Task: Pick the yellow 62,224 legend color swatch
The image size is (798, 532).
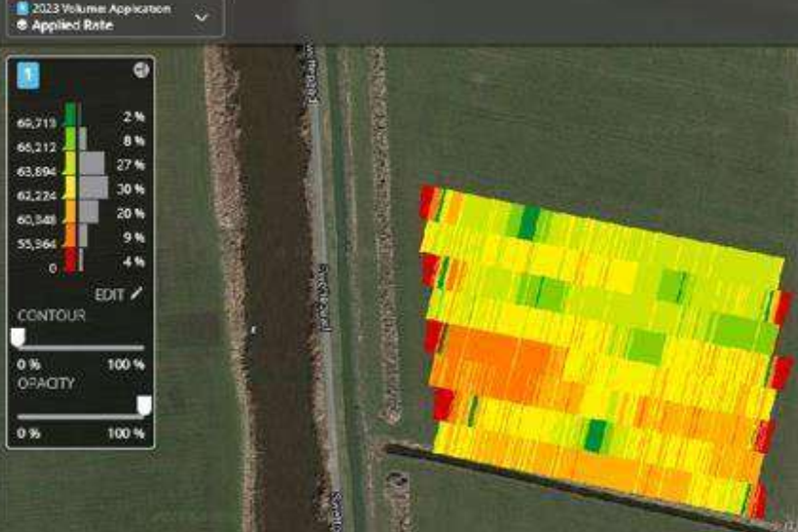Action: (71, 188)
